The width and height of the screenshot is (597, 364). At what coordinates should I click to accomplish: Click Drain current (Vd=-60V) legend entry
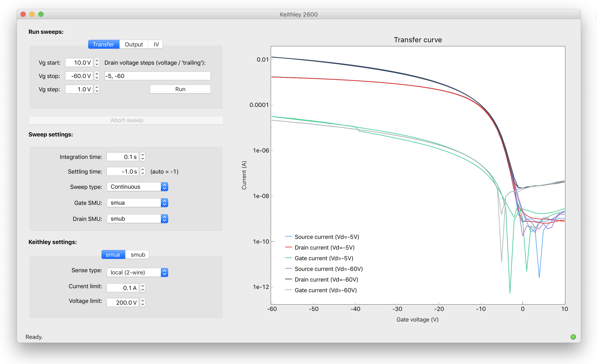click(x=322, y=279)
